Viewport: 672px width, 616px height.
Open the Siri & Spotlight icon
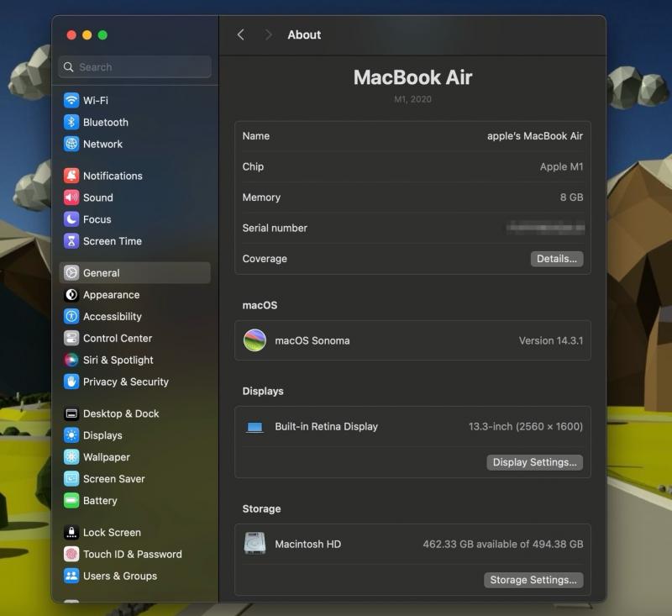tap(71, 360)
